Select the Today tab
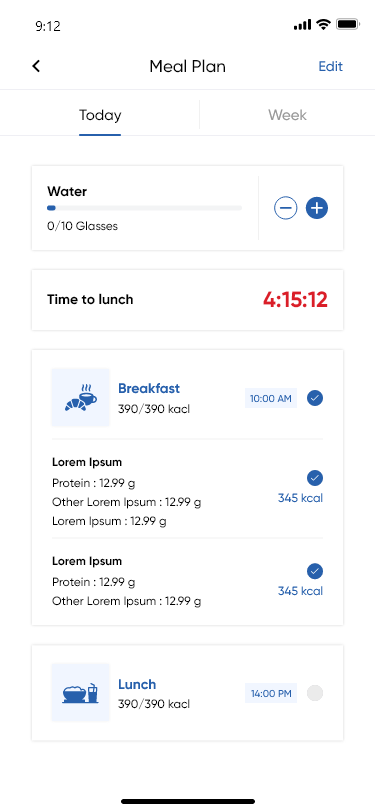Image resolution: width=375 pixels, height=812 pixels. click(x=100, y=114)
